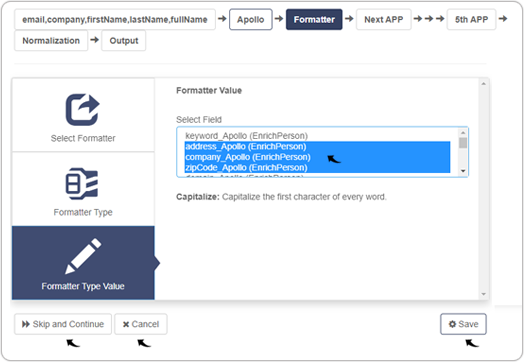The width and height of the screenshot is (524, 362).
Task: Select the Formatter Type Value label
Action: click(83, 286)
